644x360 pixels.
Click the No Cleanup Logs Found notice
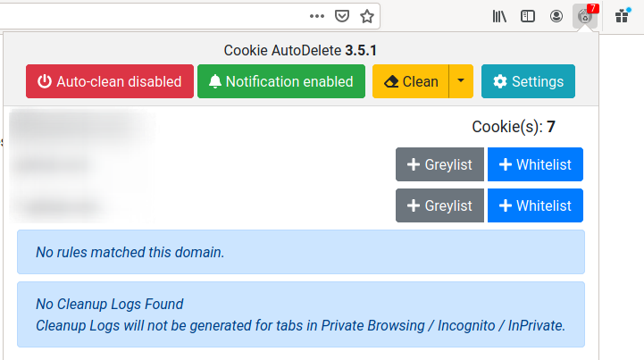point(300,314)
